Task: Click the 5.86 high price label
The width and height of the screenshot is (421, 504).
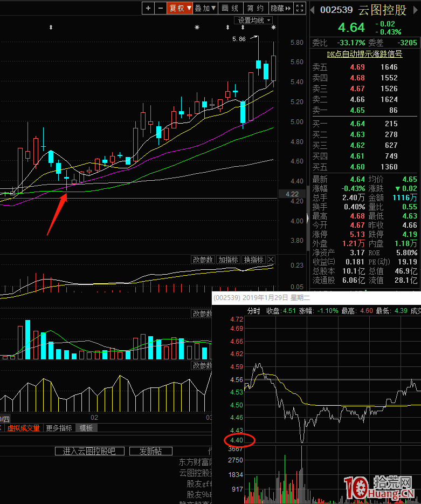Action: [239, 39]
